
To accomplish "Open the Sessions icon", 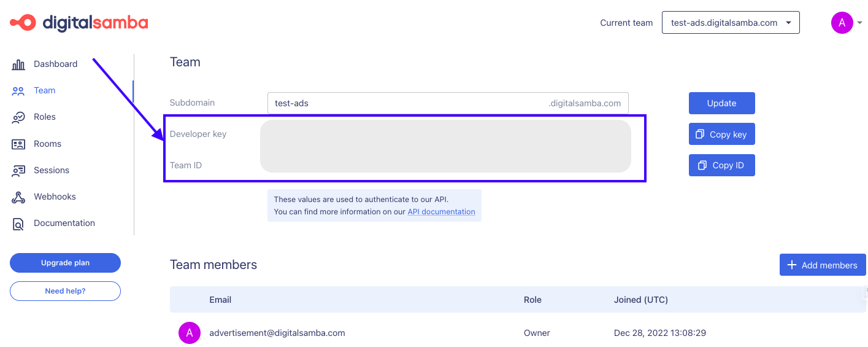I will pyautogui.click(x=18, y=170).
